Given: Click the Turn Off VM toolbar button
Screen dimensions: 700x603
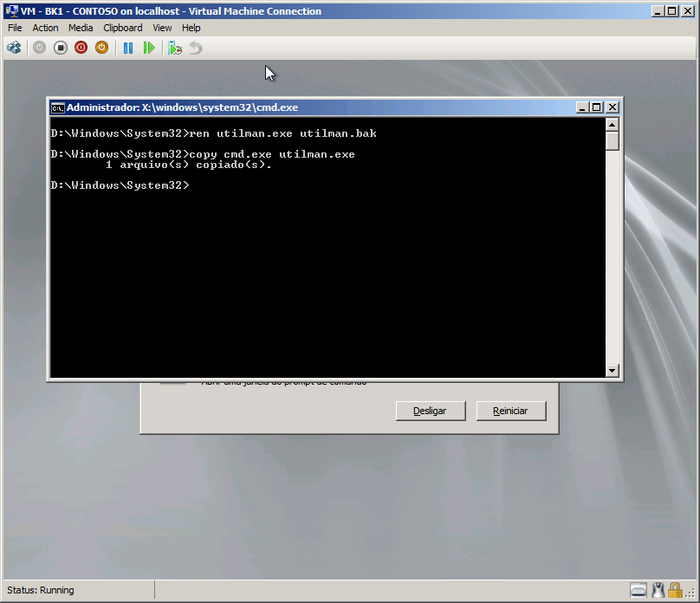Looking at the screenshot, I should pos(61,48).
